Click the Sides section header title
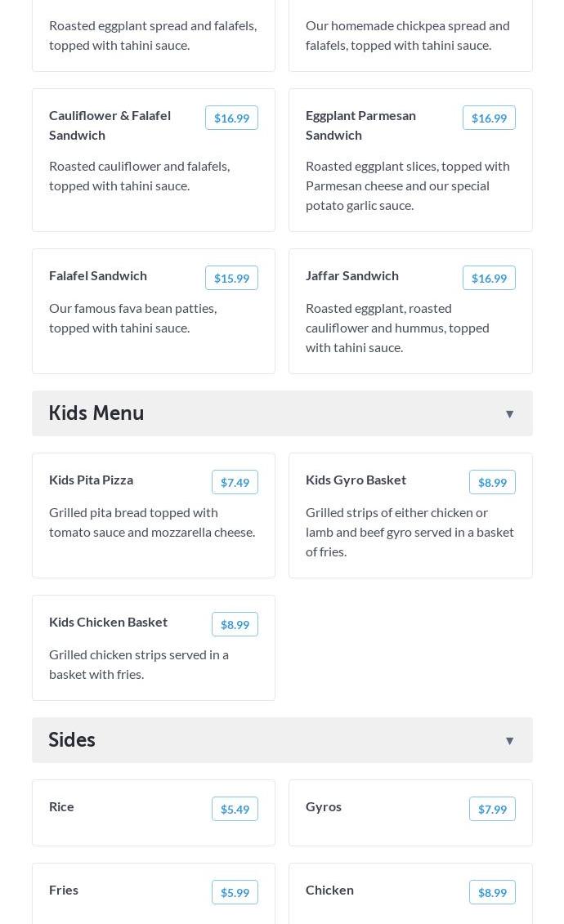The height and width of the screenshot is (924, 564). click(x=72, y=740)
